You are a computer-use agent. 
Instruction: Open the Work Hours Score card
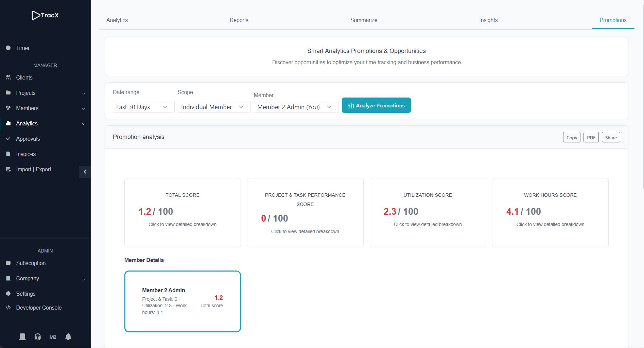click(550, 213)
